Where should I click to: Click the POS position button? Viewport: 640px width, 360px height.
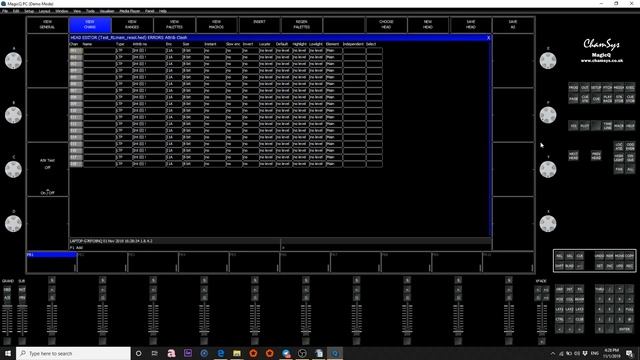pyautogui.click(x=560, y=299)
